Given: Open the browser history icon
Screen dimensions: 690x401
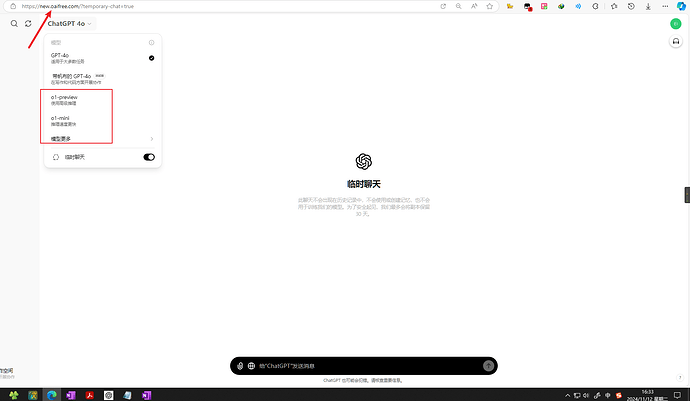Looking at the screenshot, I should (631, 6).
